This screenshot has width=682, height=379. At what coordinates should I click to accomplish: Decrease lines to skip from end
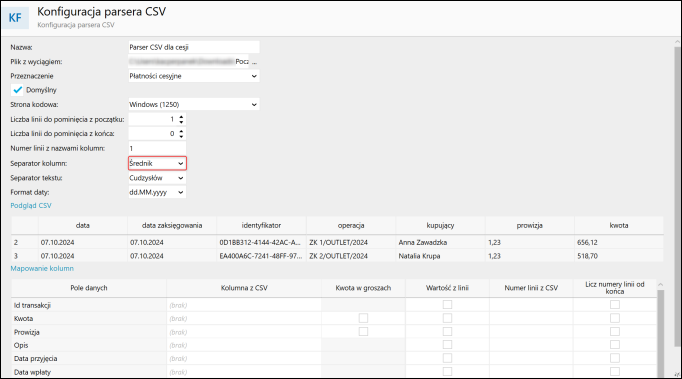181,136
